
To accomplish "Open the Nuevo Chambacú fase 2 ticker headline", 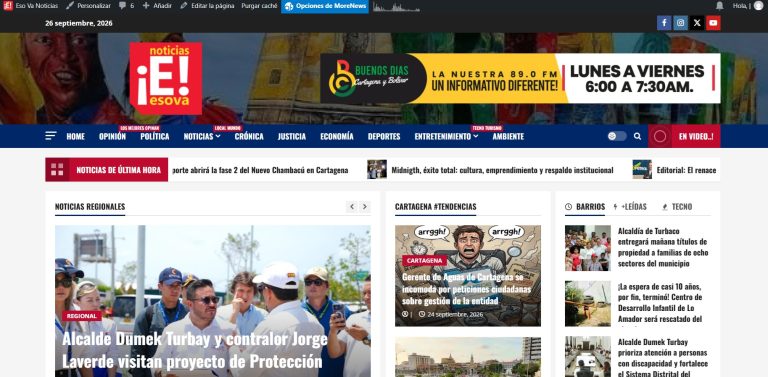I will click(x=261, y=170).
